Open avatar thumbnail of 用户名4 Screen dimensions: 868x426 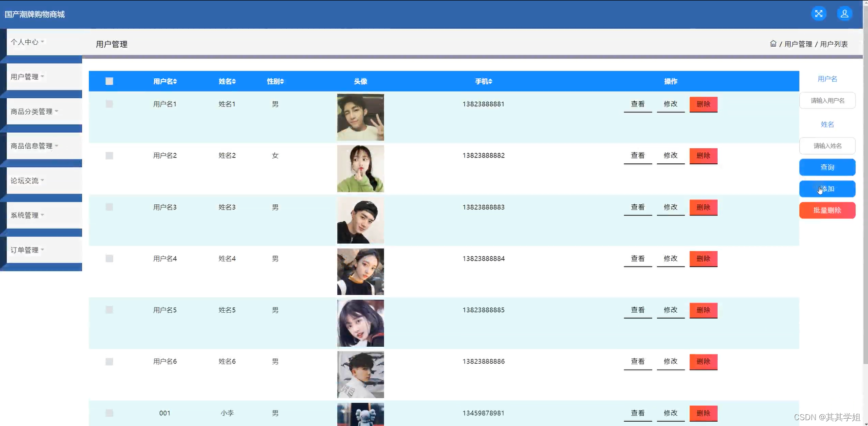[x=360, y=272]
